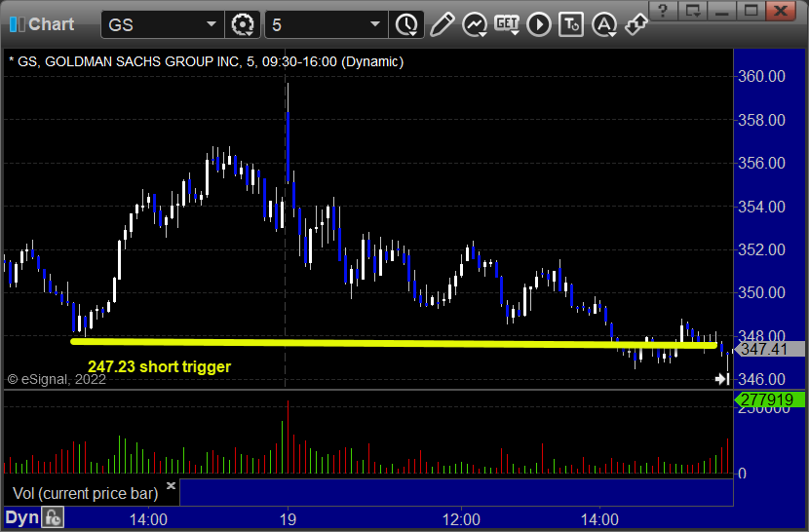Click the Chart window title icon

point(17,24)
